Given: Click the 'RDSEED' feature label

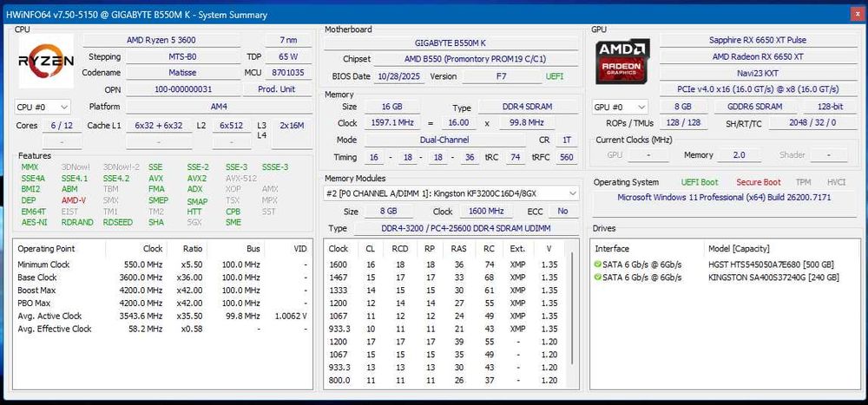Looking at the screenshot, I should click(118, 222).
